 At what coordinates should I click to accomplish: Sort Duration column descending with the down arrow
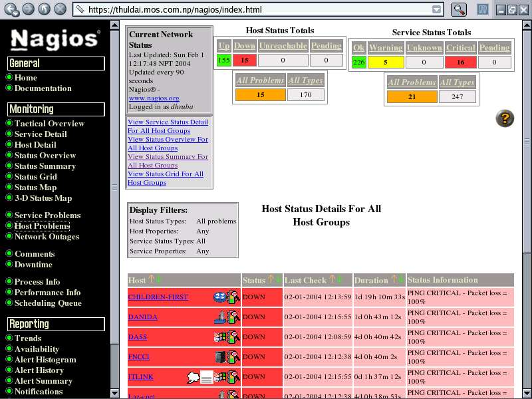tap(401, 279)
